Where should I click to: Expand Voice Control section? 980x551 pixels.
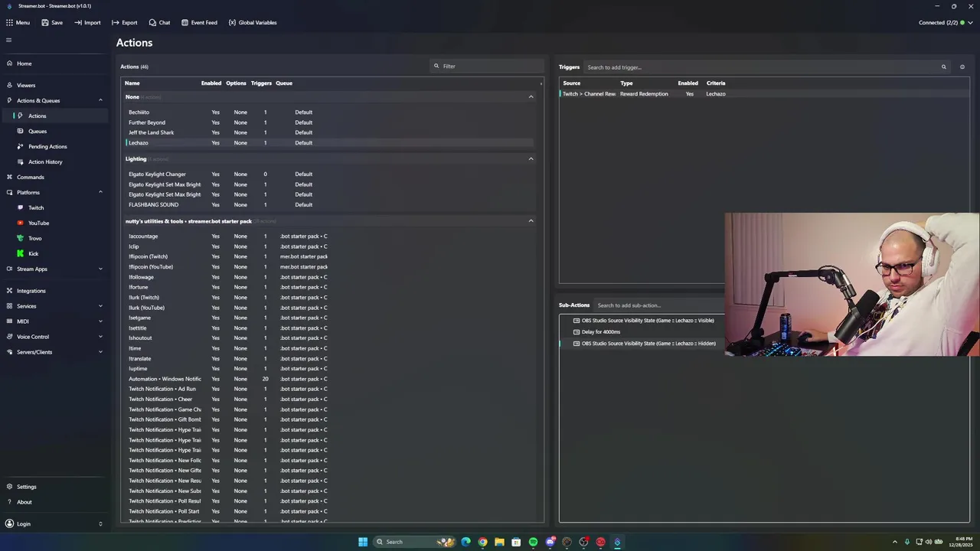(x=100, y=337)
